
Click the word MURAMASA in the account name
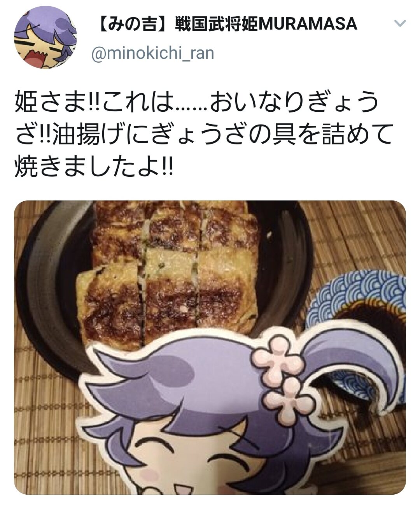tap(308, 24)
